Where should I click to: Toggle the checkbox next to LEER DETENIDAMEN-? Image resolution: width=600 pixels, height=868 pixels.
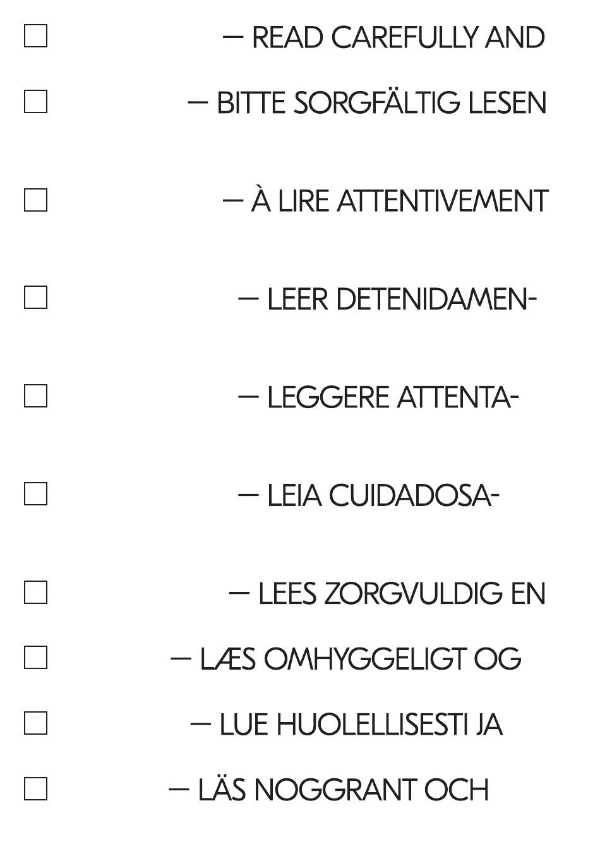[35, 298]
